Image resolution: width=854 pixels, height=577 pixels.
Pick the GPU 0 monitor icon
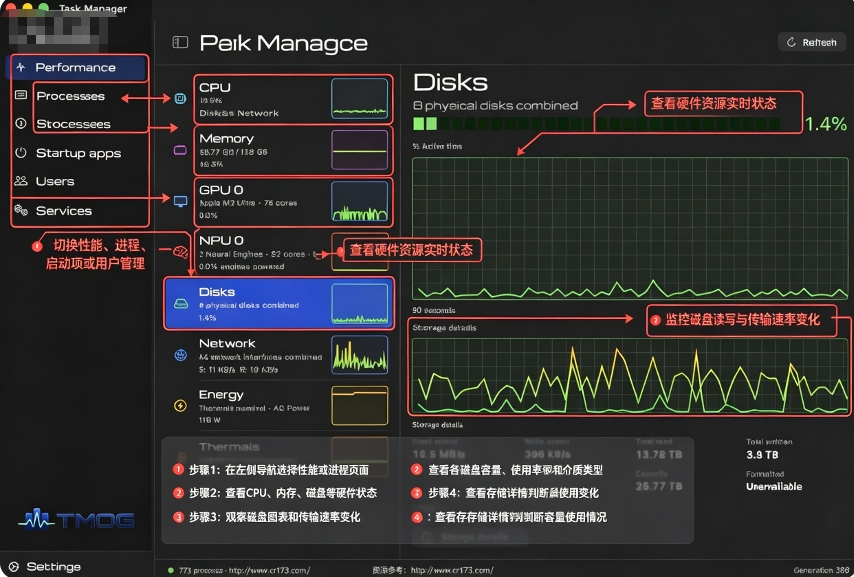pos(180,202)
